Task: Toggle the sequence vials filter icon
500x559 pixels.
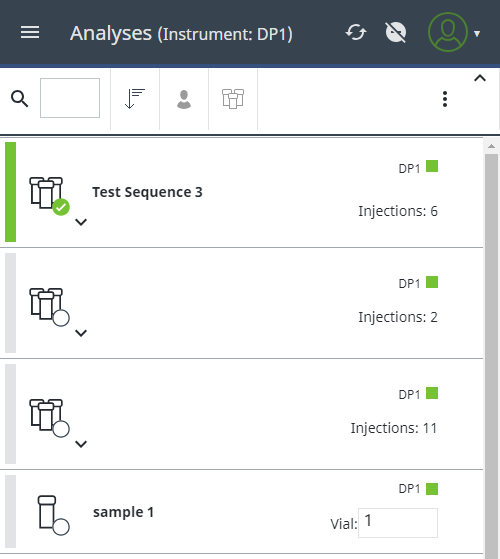Action: 233,99
